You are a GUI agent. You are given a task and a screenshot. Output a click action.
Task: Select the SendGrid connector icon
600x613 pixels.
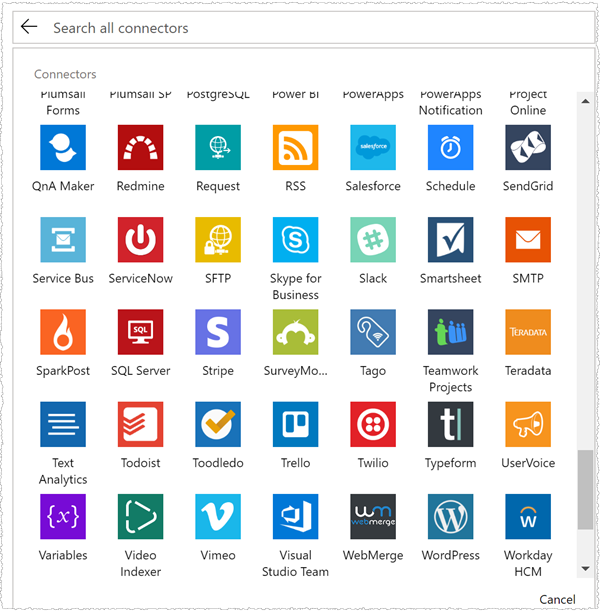(528, 147)
